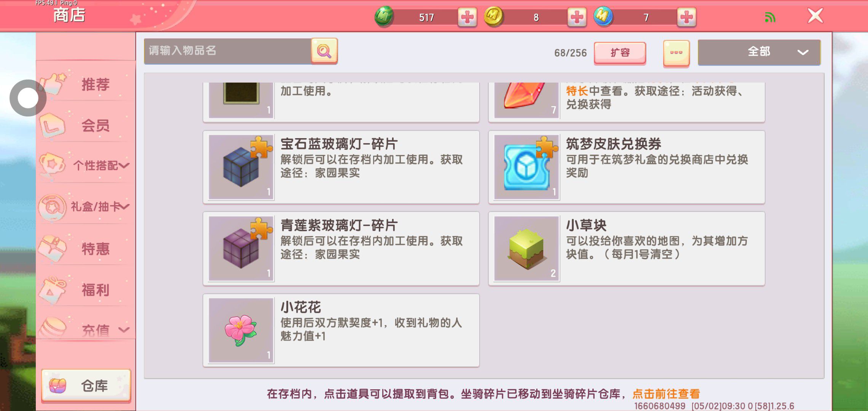Go to the 特惠 sidebar tab
Viewport: 868px width, 411px height.
pos(86,249)
